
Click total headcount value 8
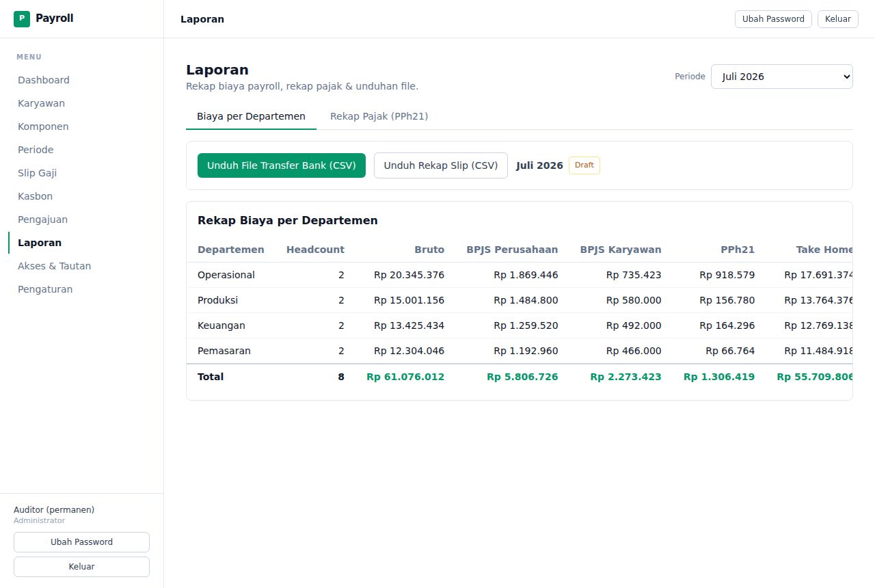click(341, 377)
